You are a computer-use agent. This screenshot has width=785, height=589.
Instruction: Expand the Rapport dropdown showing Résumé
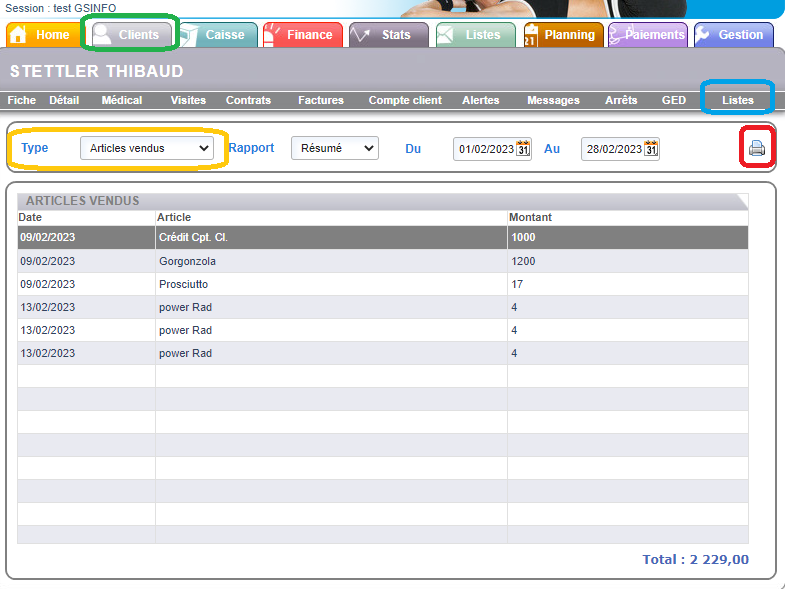[x=334, y=148]
